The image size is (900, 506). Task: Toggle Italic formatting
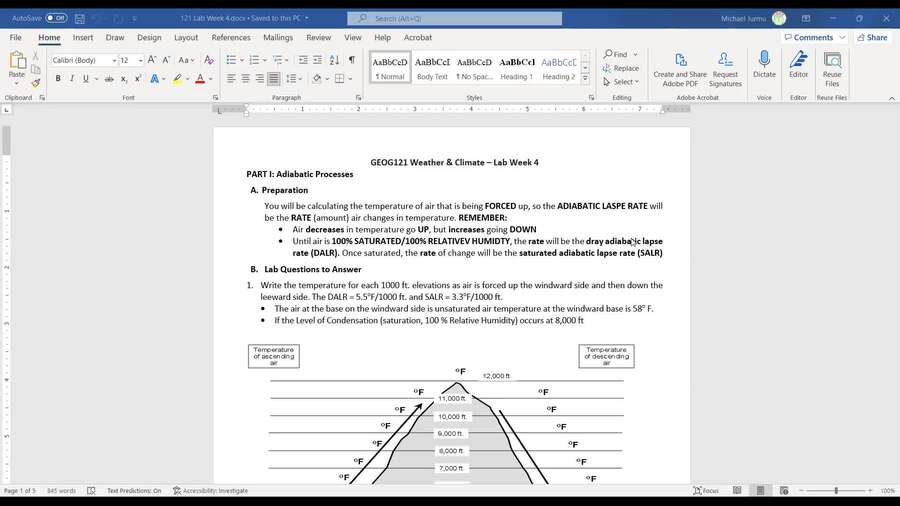(x=72, y=79)
